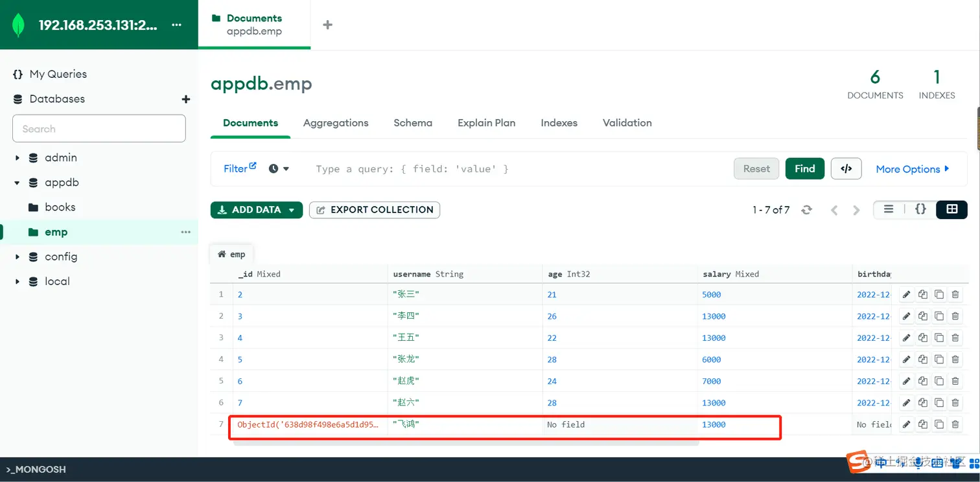980x482 pixels.
Task: Open the ADD DATA dropdown
Action: 257,210
